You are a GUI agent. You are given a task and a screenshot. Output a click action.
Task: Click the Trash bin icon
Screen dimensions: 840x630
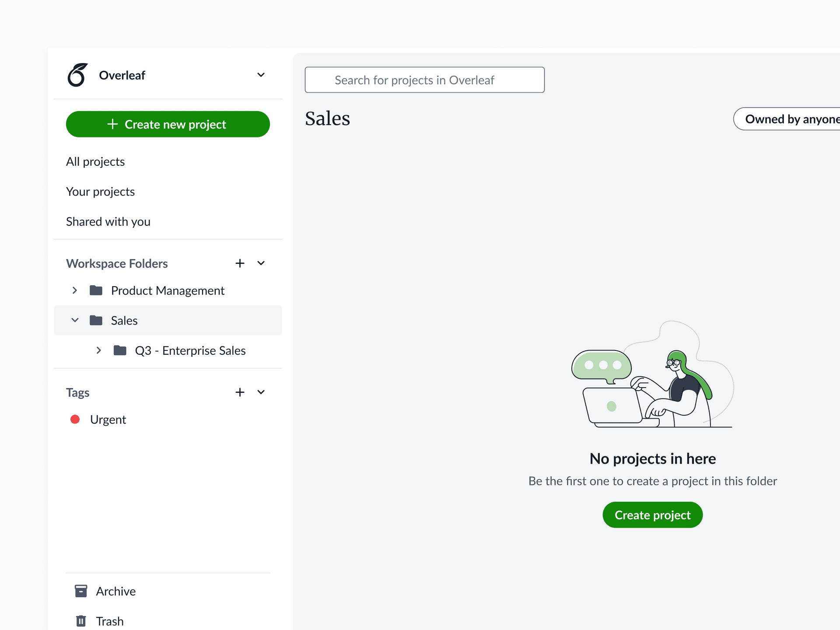81,621
